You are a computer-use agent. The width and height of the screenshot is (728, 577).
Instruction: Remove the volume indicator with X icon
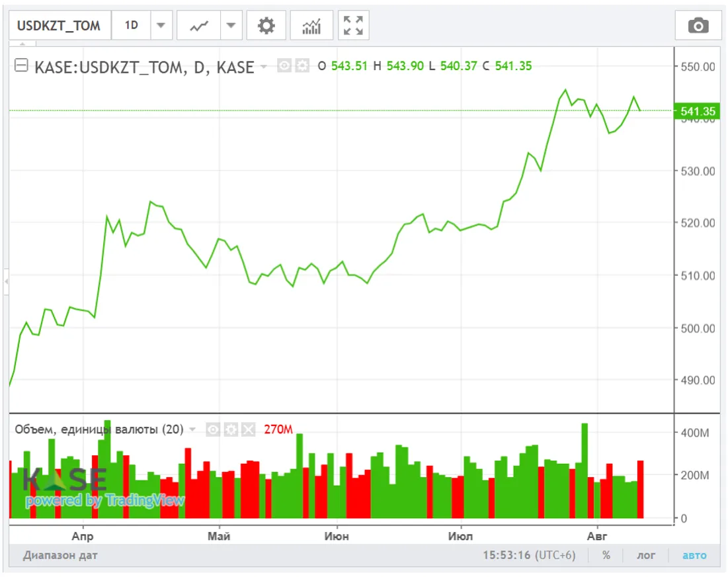(248, 430)
